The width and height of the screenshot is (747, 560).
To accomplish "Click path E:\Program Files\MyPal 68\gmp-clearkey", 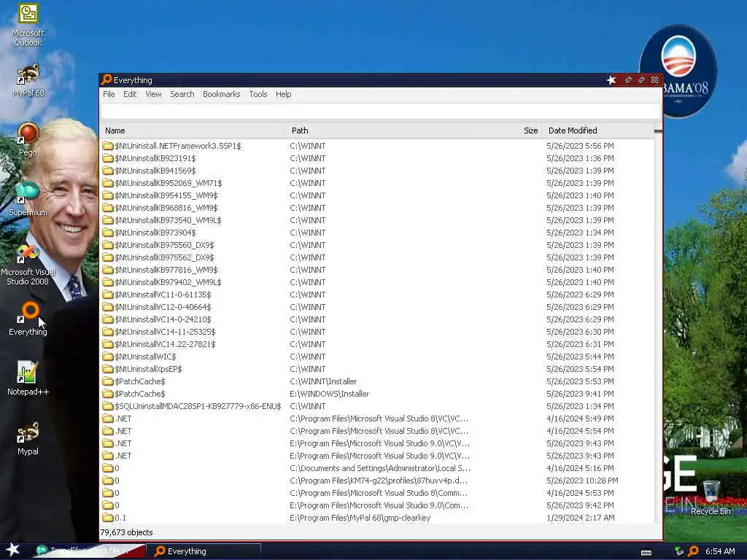I will (360, 517).
